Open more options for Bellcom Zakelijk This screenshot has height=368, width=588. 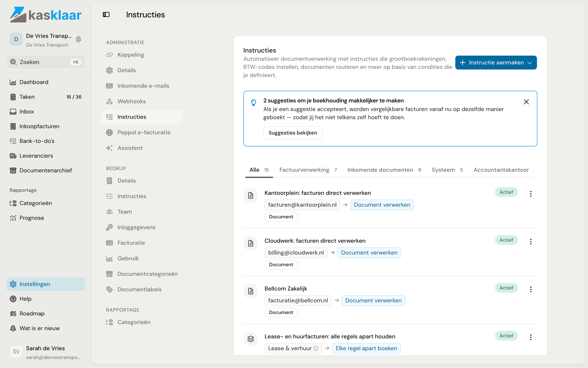coord(531,289)
